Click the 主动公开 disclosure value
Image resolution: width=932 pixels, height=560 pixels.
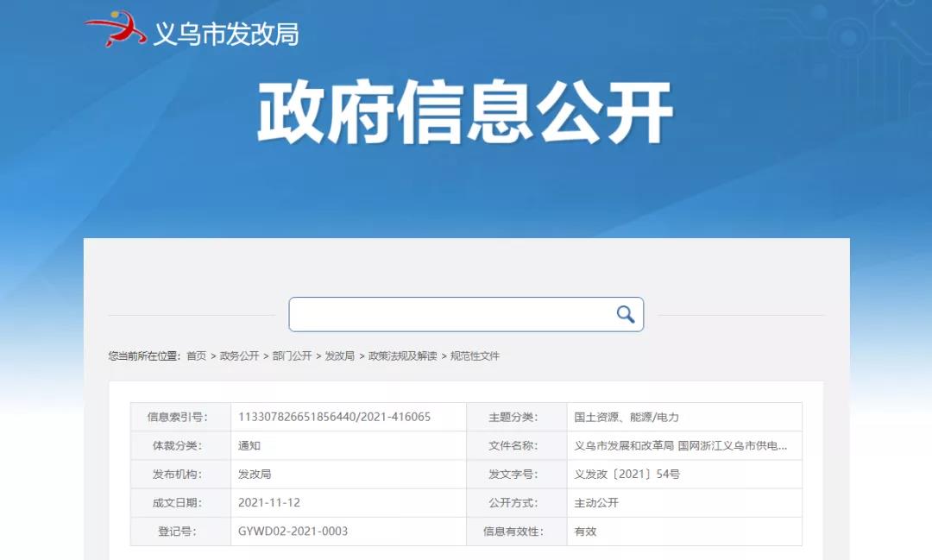click(x=596, y=503)
